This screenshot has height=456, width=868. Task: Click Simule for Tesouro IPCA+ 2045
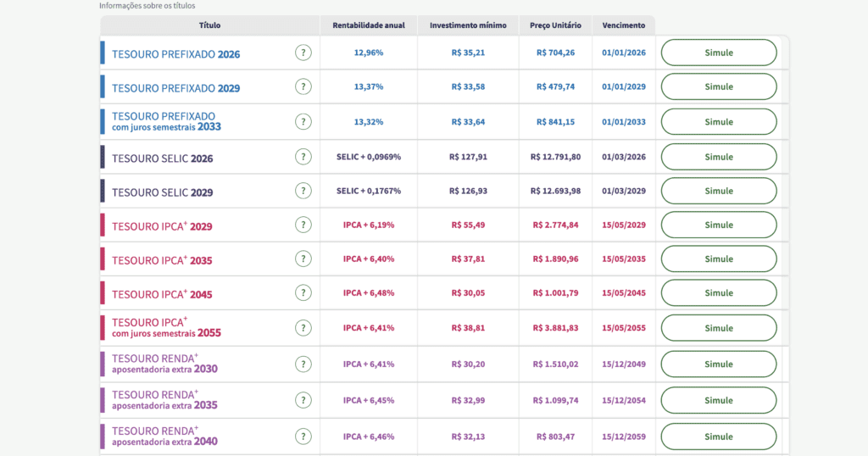point(719,292)
